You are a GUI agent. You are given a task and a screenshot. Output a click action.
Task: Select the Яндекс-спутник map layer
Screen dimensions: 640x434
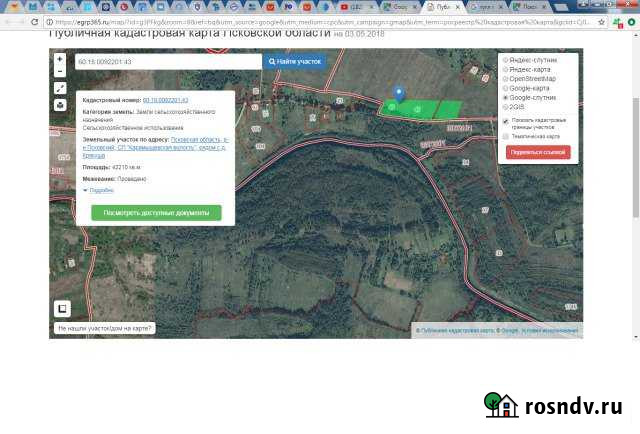click(506, 60)
